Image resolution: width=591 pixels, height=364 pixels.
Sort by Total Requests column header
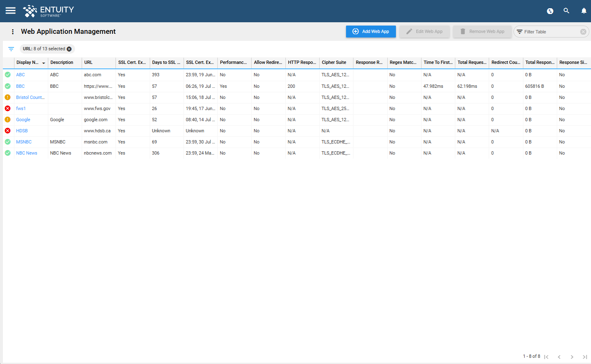472,63
